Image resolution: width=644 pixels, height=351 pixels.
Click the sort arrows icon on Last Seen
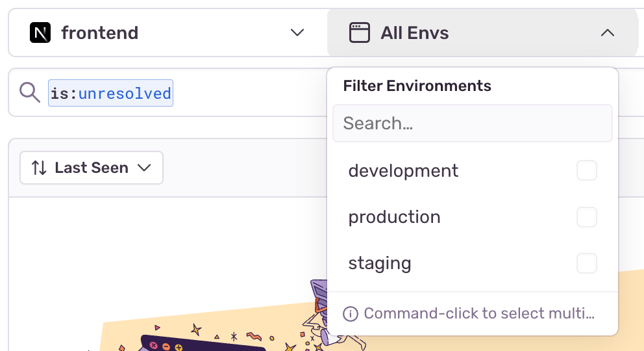(x=39, y=168)
